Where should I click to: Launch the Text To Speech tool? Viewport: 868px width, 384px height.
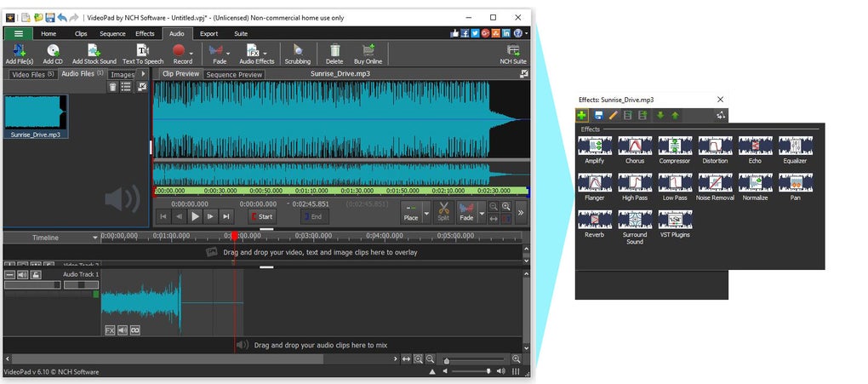[x=143, y=54]
